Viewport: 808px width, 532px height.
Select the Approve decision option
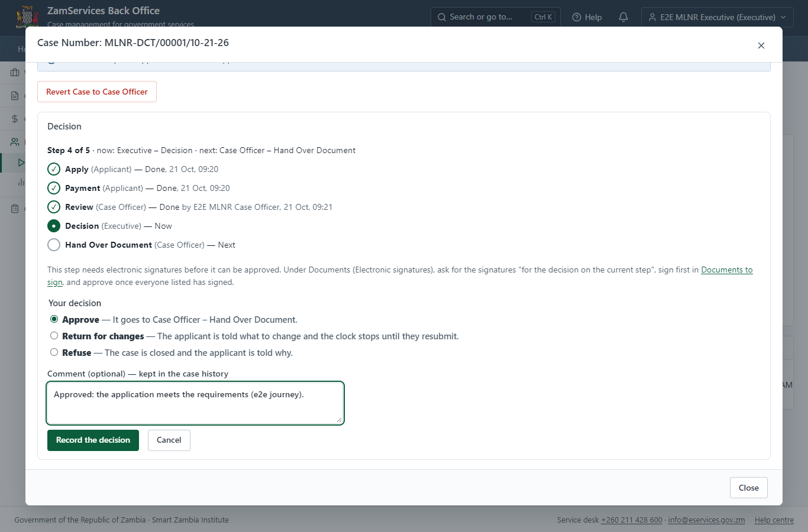54,319
